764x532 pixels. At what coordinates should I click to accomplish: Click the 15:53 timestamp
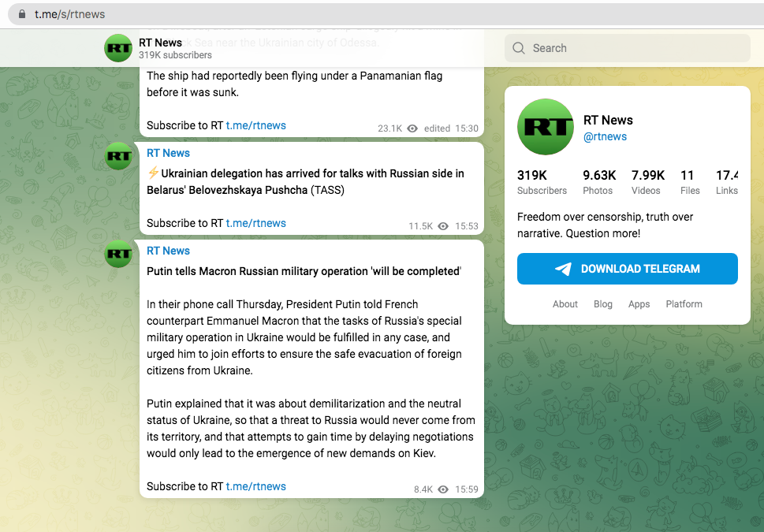click(467, 226)
